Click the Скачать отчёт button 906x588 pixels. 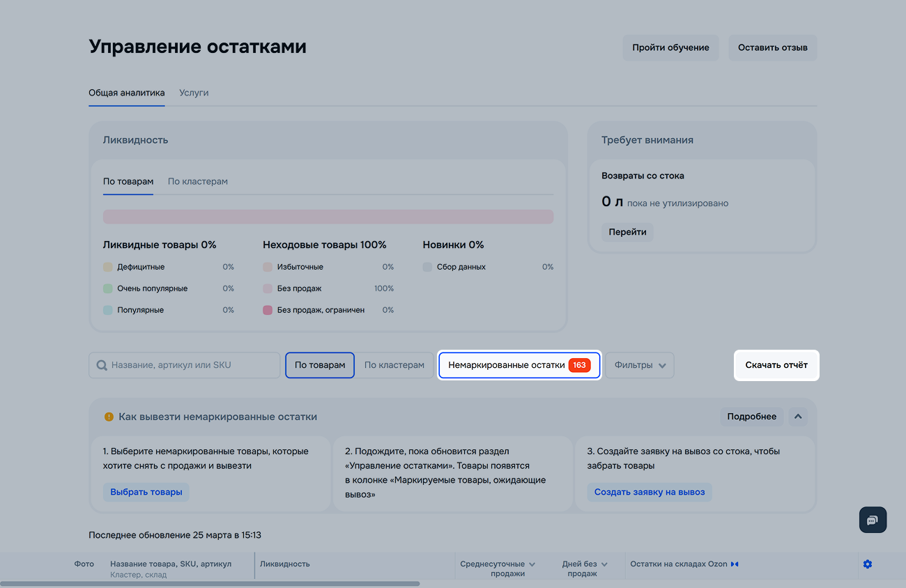(x=776, y=365)
